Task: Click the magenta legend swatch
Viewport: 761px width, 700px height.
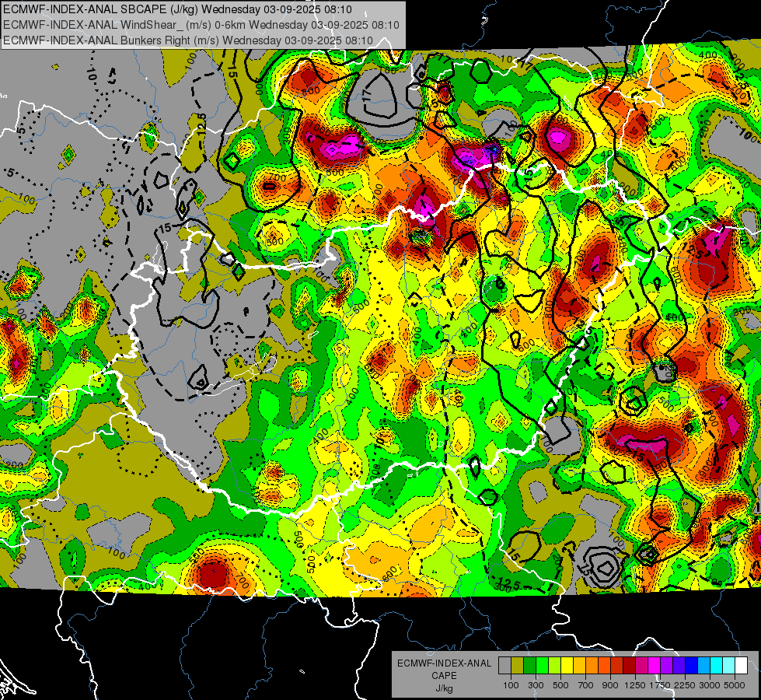Action: point(655,666)
